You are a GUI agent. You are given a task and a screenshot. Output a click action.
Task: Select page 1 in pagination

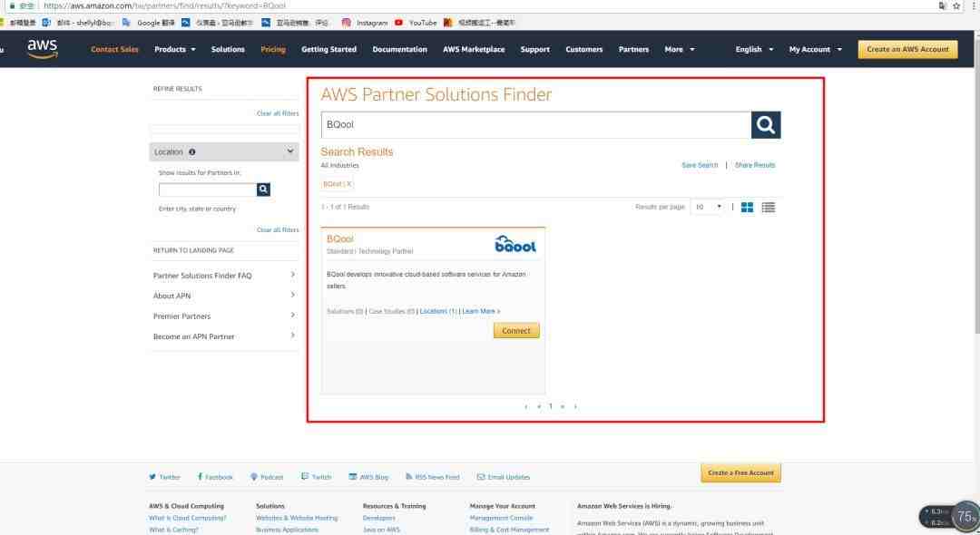coord(551,406)
